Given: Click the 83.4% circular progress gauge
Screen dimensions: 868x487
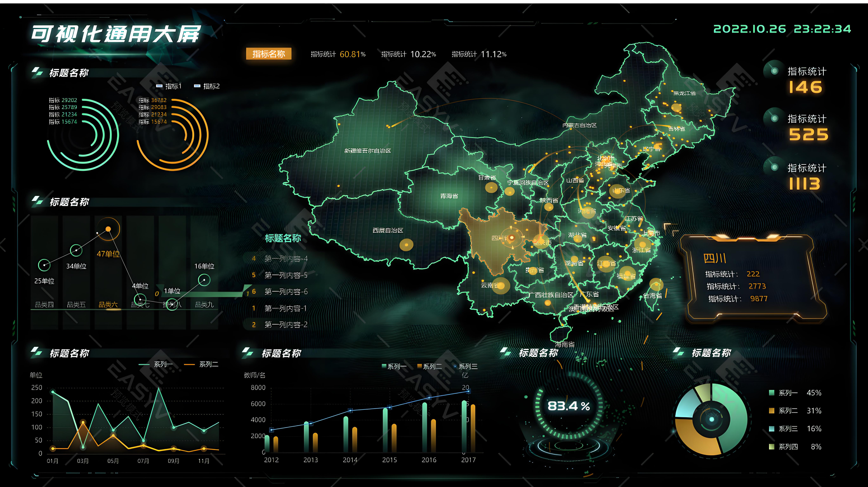Looking at the screenshot, I should (569, 406).
